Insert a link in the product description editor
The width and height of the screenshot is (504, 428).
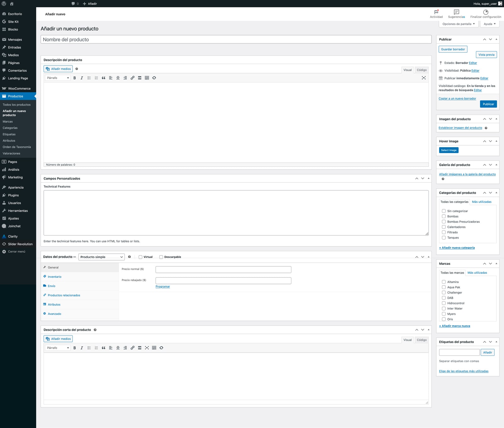pyautogui.click(x=132, y=78)
